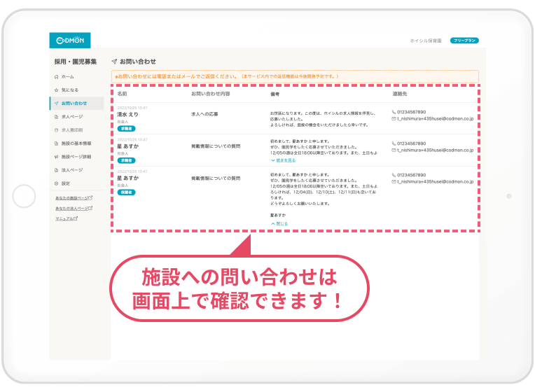
Task: Open お問い合わせ in the sidebar
Action: 74,104
